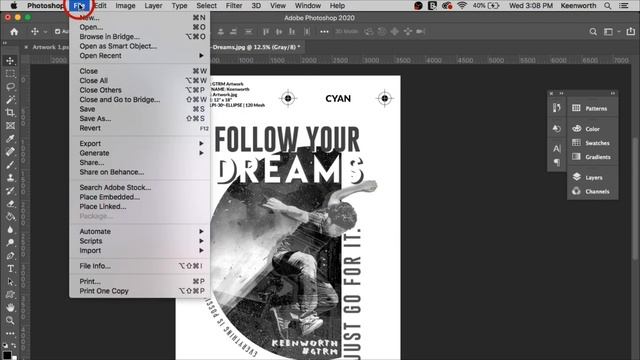Screen dimensions: 640x360
Task: Open Spotlight search in menu bar
Action: tap(608, 6)
